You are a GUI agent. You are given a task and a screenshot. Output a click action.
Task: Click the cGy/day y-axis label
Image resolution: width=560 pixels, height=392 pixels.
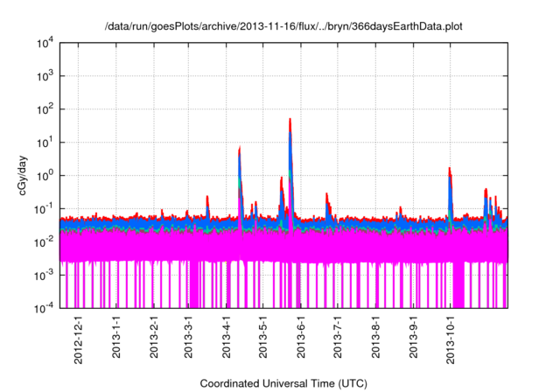[x=22, y=175]
